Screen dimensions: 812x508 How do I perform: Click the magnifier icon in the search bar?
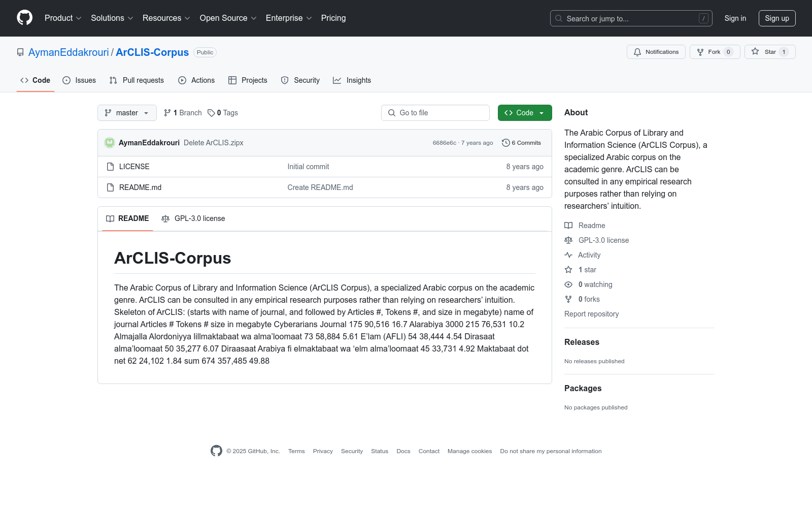coord(559,18)
